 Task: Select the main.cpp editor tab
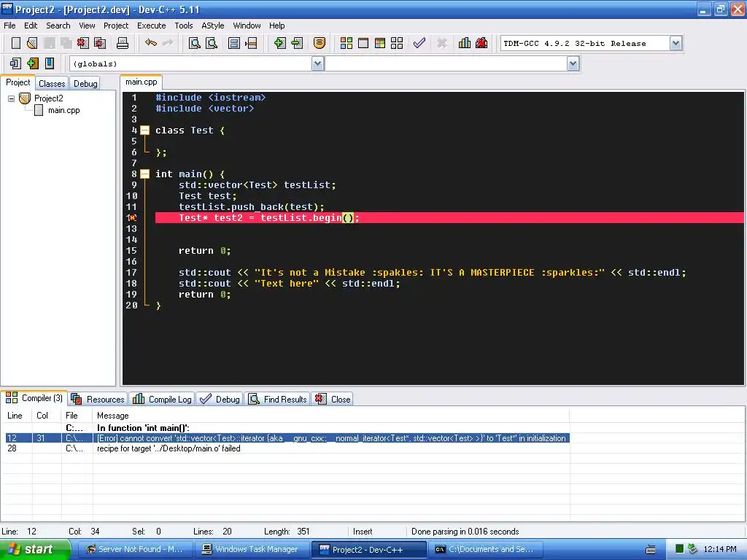(x=141, y=82)
